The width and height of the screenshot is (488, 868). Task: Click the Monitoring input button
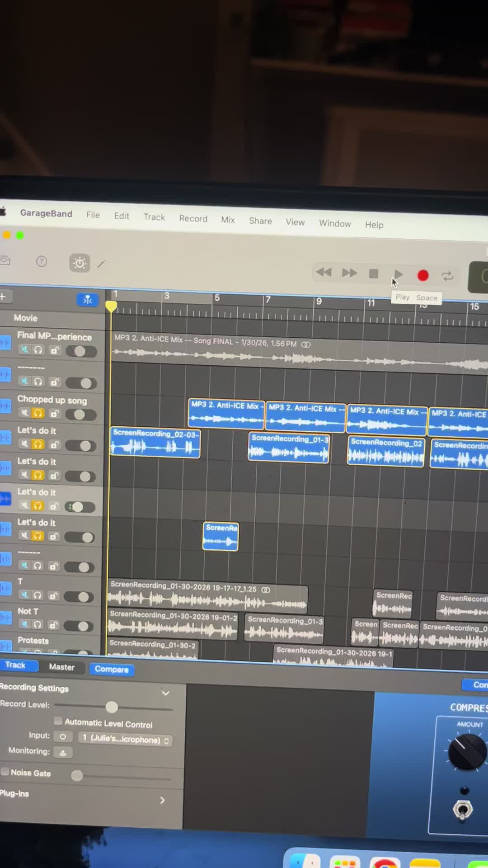tap(63, 752)
